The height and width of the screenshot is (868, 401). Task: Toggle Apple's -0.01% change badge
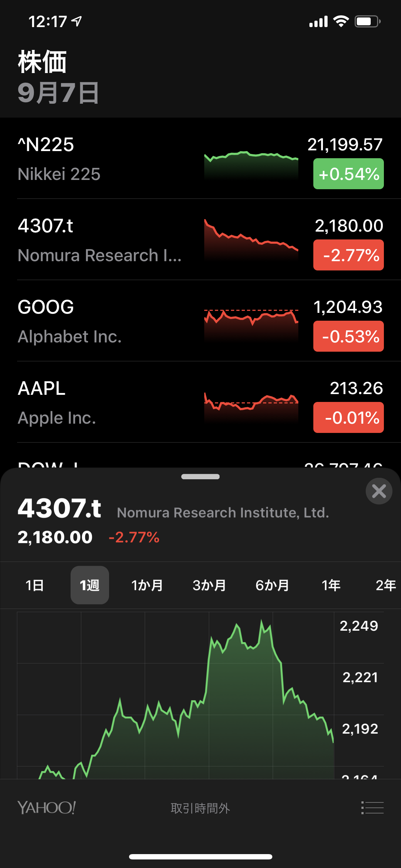point(348,418)
